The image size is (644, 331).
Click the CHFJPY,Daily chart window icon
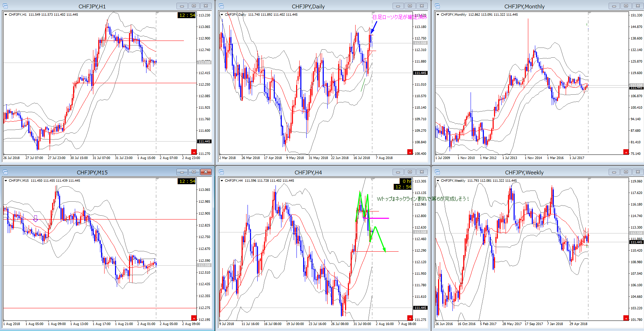point(221,6)
